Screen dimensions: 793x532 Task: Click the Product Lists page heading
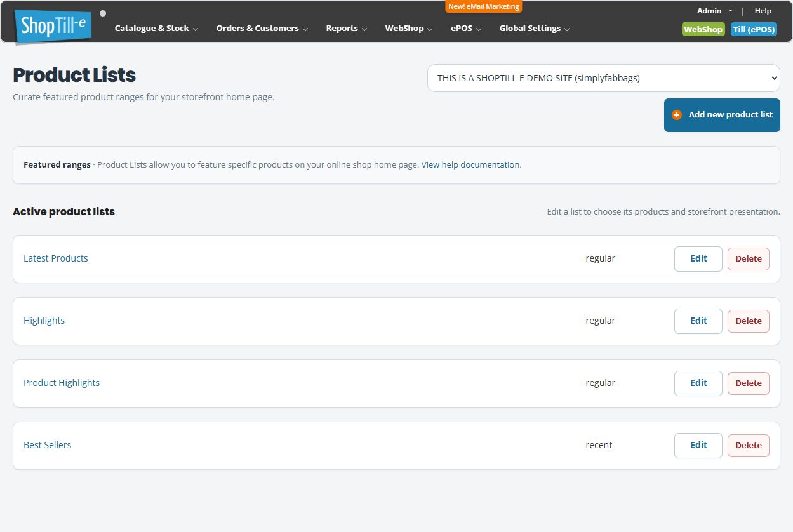click(x=74, y=75)
